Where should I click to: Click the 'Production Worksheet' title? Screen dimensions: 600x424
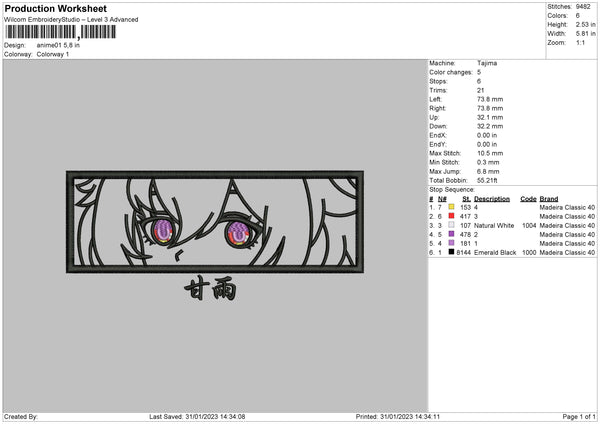tap(55, 8)
